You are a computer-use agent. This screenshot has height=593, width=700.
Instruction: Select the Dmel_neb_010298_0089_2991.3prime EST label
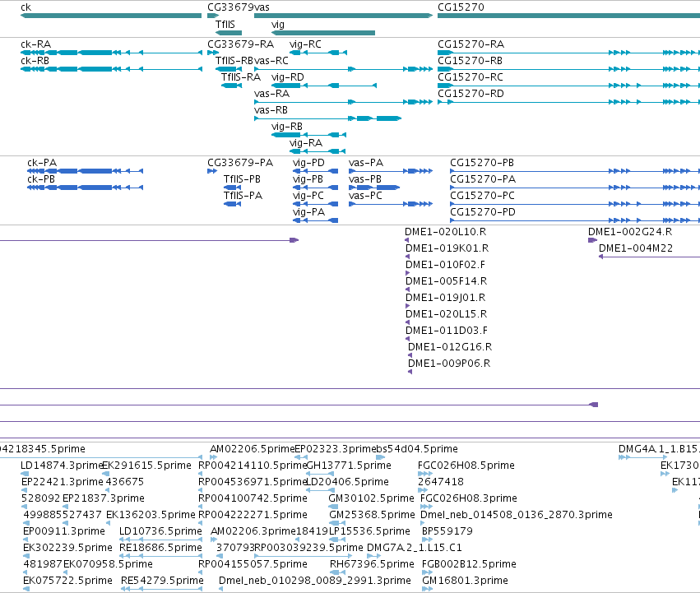pyautogui.click(x=315, y=581)
